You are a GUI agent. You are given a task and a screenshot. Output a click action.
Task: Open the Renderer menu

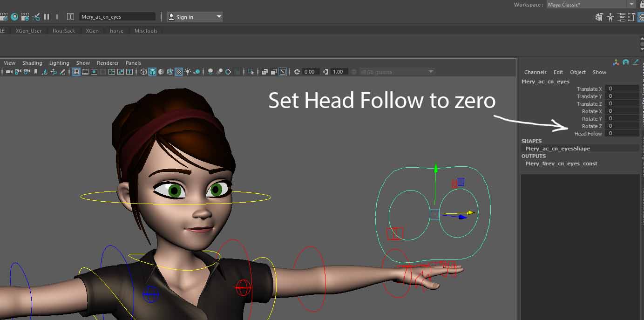[x=108, y=62]
